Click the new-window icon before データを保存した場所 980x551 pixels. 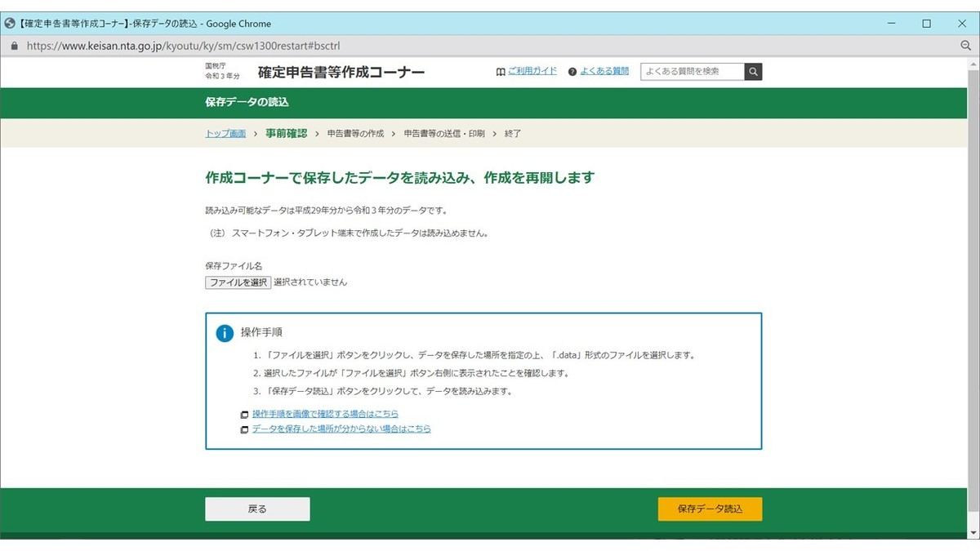pos(244,429)
